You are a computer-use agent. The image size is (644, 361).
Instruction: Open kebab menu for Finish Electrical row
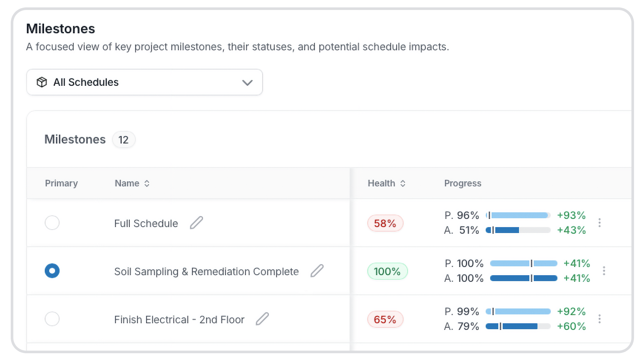(x=600, y=319)
